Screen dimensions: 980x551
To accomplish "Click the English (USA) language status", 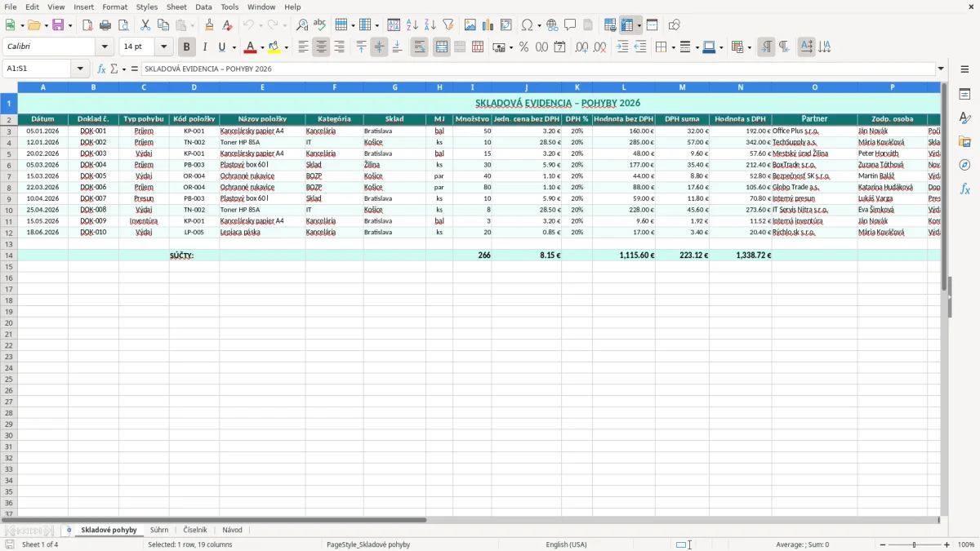I will pyautogui.click(x=566, y=544).
